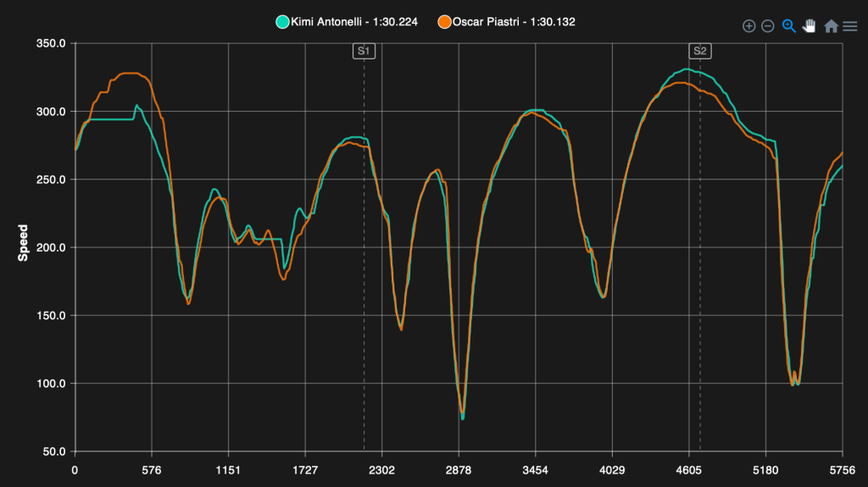This screenshot has height=487, width=868.
Task: Click the 350.0 y-axis tick label
Action: tap(51, 43)
